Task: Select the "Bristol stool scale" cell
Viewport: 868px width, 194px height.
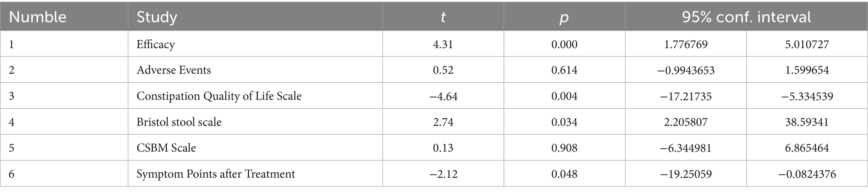Action: pyautogui.click(x=179, y=122)
